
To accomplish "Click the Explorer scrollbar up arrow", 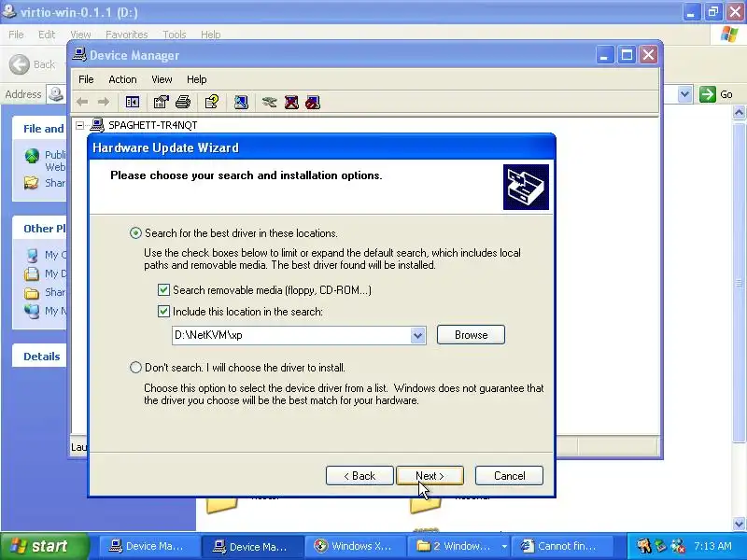I will pyautogui.click(x=739, y=113).
